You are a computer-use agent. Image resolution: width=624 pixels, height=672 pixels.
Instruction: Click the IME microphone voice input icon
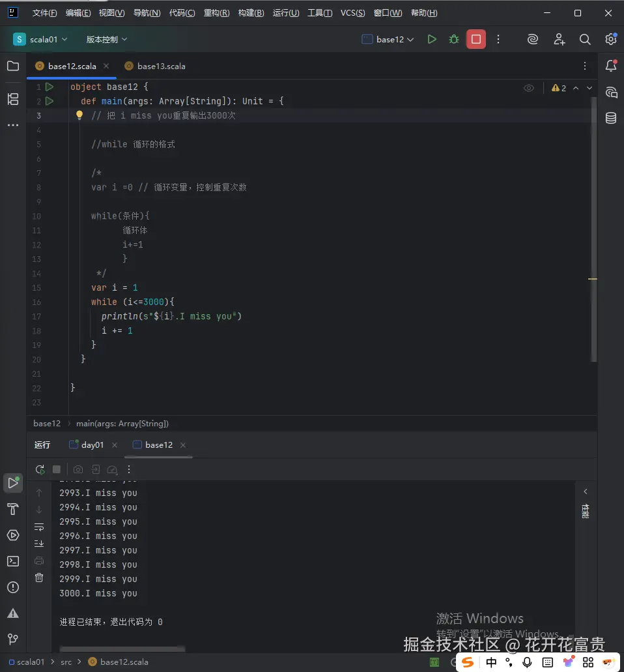coord(527,663)
